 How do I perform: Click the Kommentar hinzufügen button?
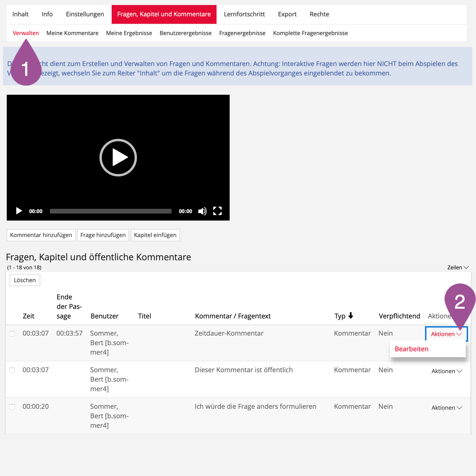tap(41, 235)
